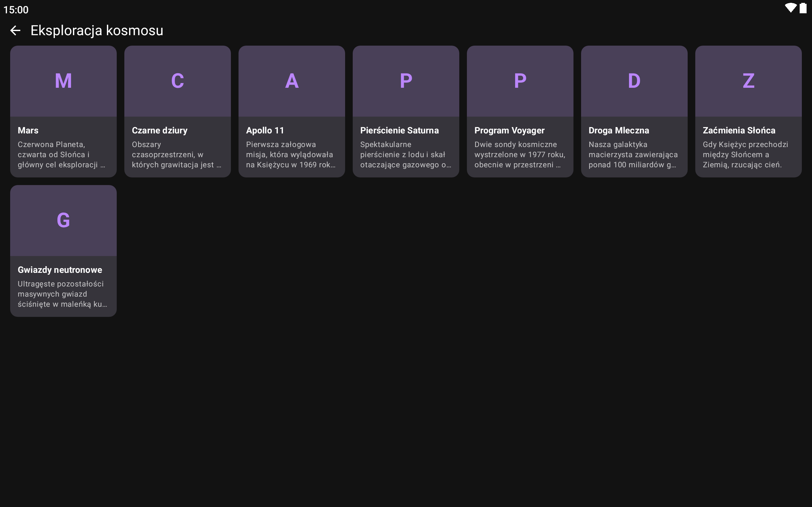Open the Apollo 11 letter A thumbnail
The height and width of the screenshot is (507, 812).
[x=291, y=81]
